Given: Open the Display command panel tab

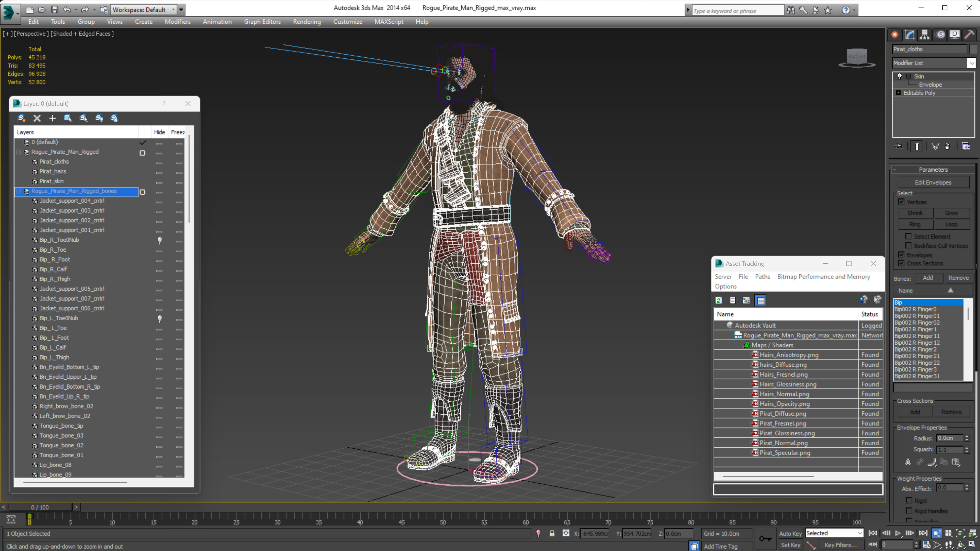Looking at the screenshot, I should coord(955,35).
